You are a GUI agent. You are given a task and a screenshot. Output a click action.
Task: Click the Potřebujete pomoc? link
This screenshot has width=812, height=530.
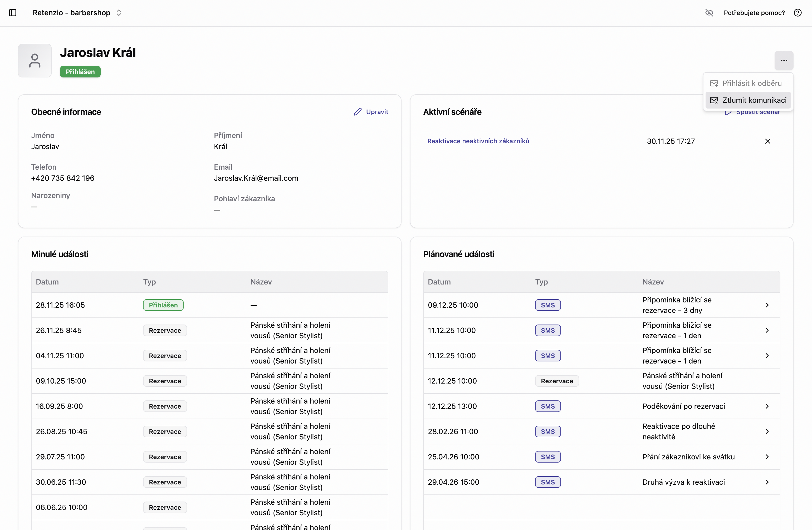(754, 13)
